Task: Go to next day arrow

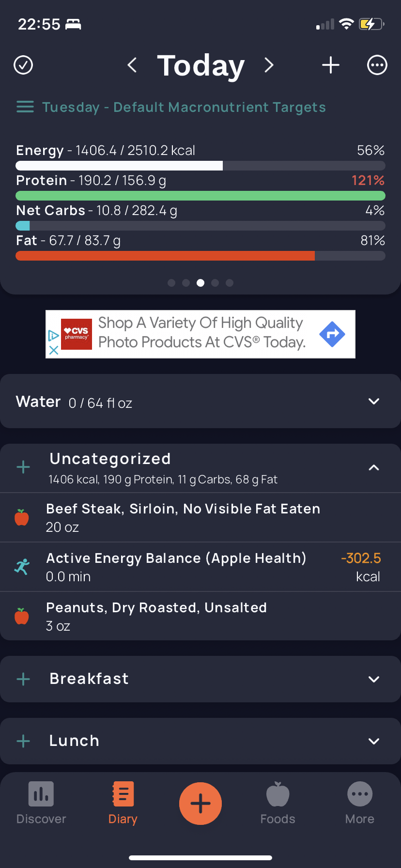Action: click(x=269, y=65)
